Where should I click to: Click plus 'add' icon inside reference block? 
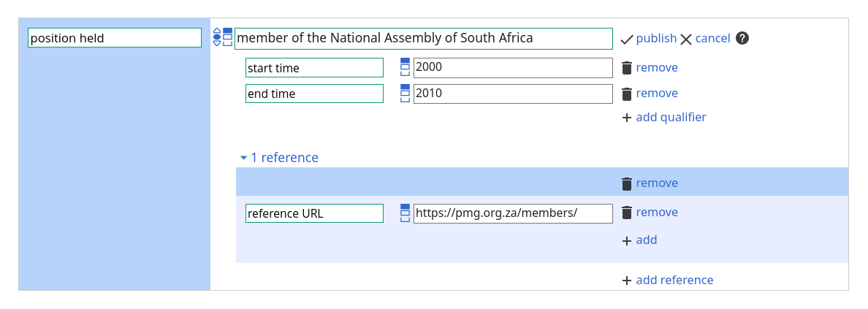coord(626,240)
